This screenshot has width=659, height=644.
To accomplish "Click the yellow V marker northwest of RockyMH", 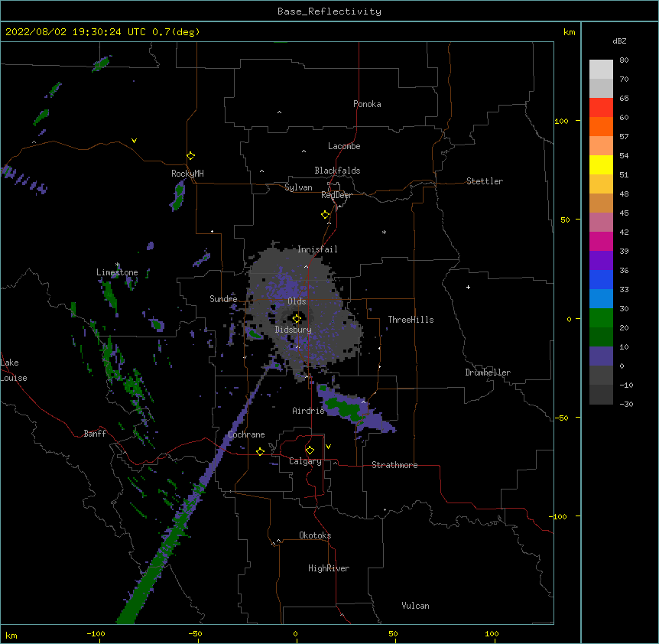I will (x=134, y=141).
